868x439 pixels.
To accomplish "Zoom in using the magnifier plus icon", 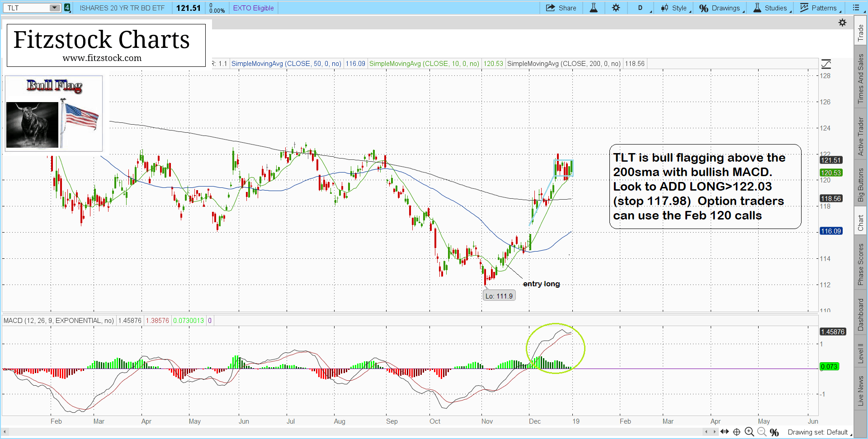I will [749, 432].
